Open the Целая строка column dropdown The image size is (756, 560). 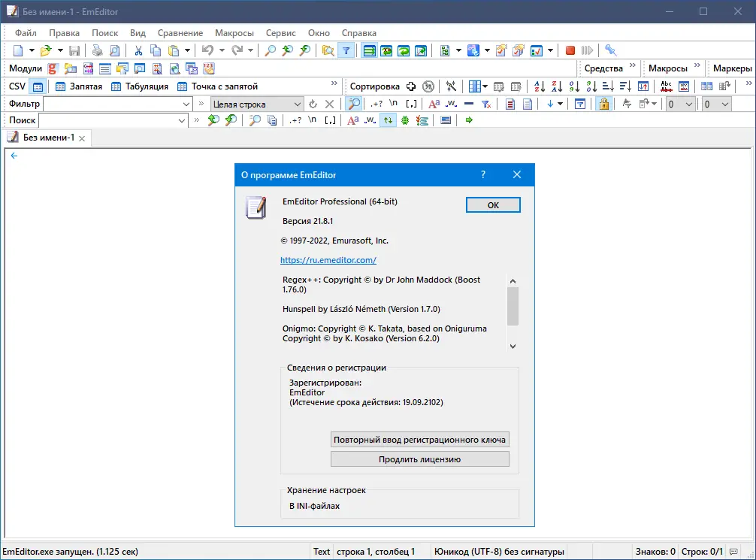[x=298, y=104]
